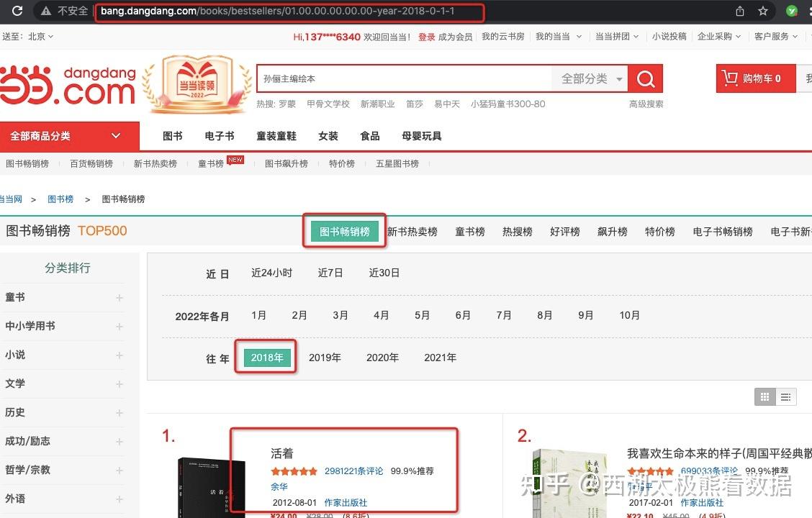Click the star rating under 活着
This screenshot has width=812, height=518.
[x=294, y=471]
